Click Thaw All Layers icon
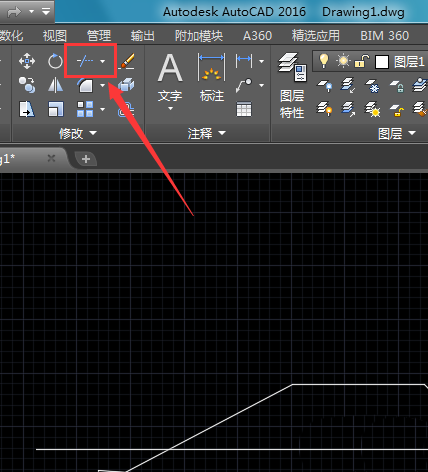428x472 pixels. coord(372,109)
